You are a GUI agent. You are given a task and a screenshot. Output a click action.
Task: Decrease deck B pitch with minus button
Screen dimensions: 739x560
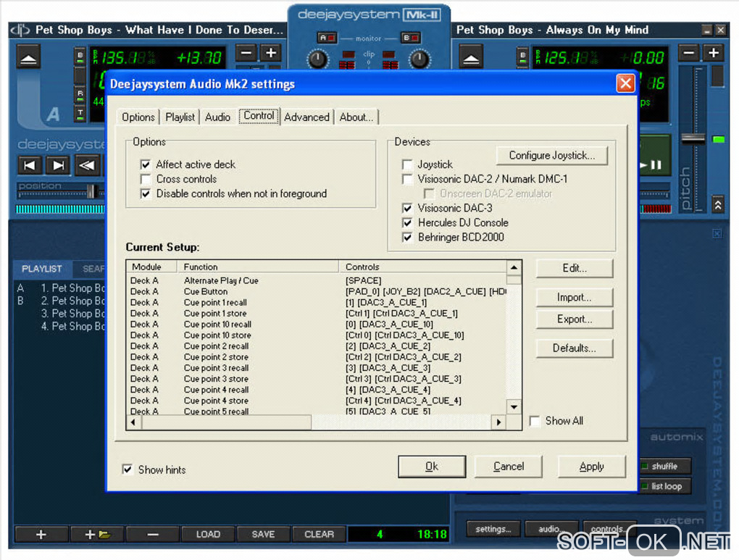point(689,53)
